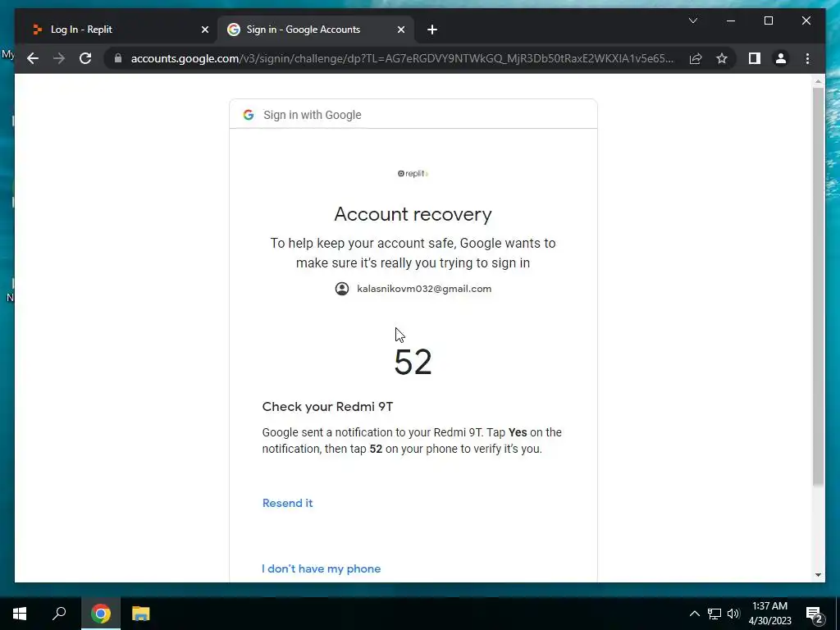Show hidden system tray icons
This screenshot has width=840, height=630.
(694, 614)
